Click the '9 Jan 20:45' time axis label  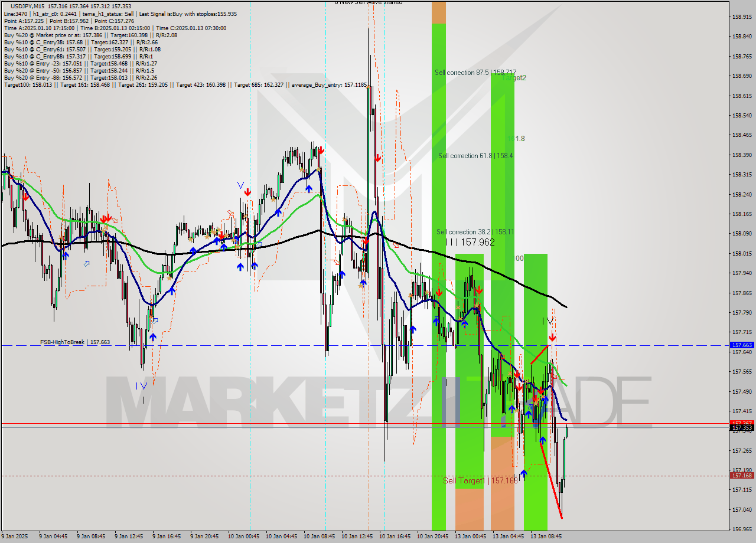203,537
